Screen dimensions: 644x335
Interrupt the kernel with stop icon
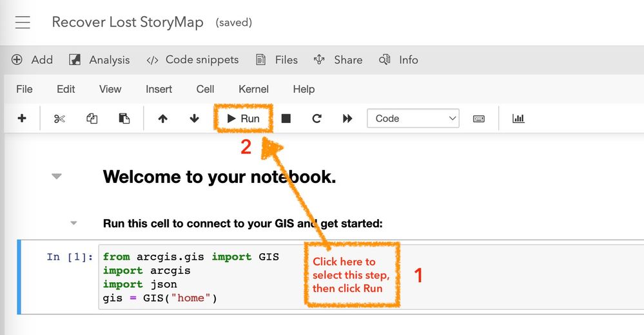tap(286, 119)
